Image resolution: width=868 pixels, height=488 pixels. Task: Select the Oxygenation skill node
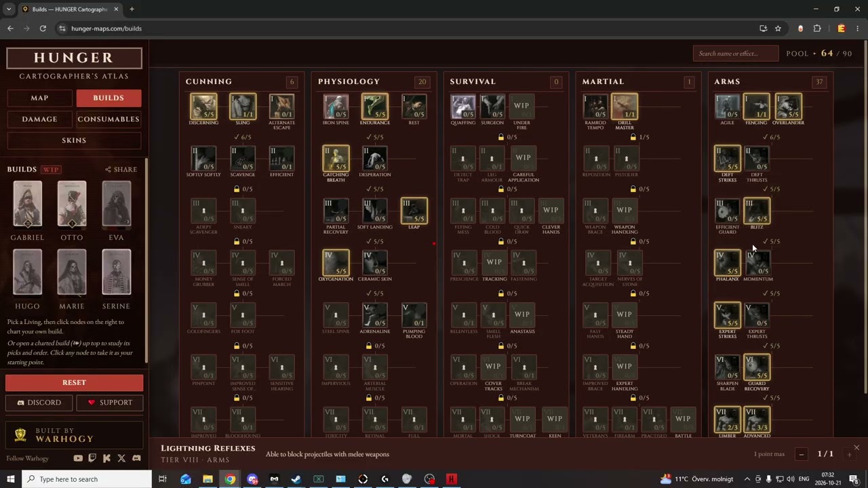click(x=336, y=263)
